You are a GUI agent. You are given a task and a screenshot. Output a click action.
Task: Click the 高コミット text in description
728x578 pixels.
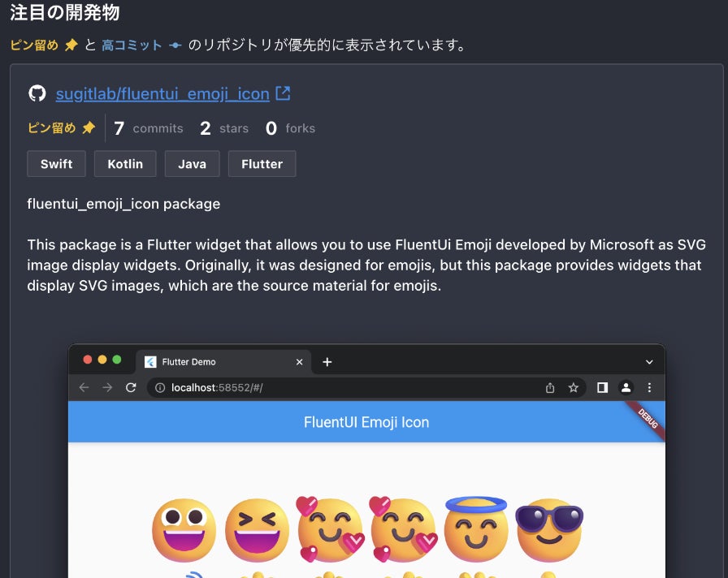(x=132, y=45)
